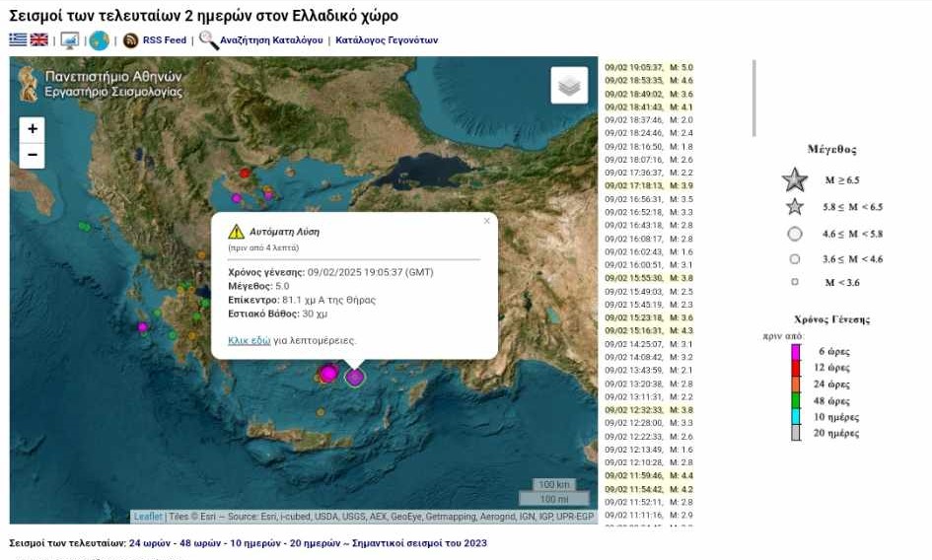Select event 09/02 14:25:07 M: 3.1
The height and width of the screenshot is (560, 932).
point(649,344)
